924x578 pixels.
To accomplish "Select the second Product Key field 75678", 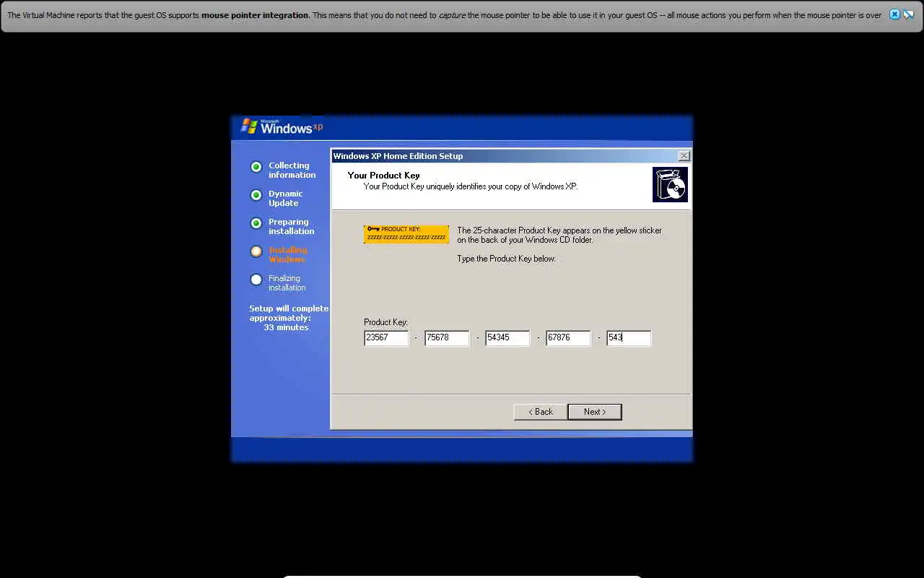I will 447,337.
